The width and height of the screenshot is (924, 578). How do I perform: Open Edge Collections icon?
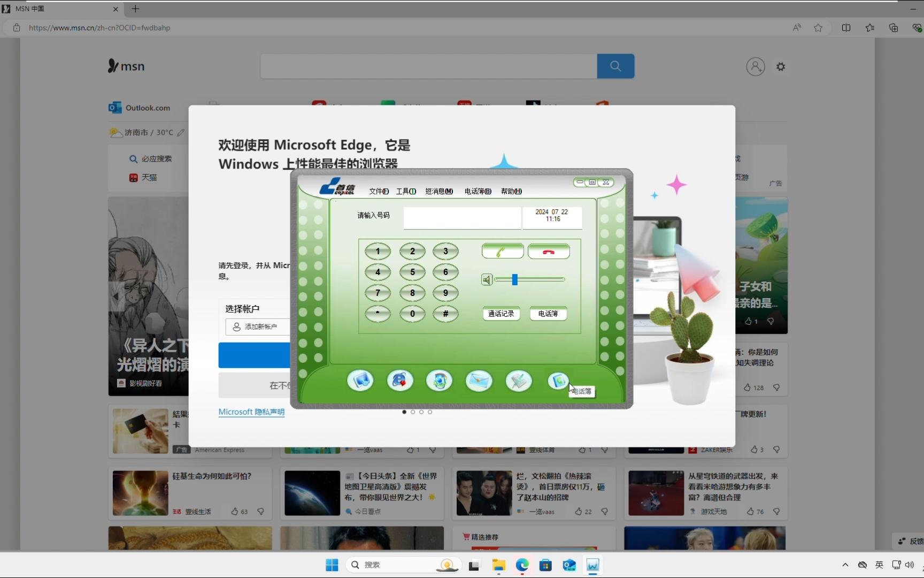pos(894,28)
